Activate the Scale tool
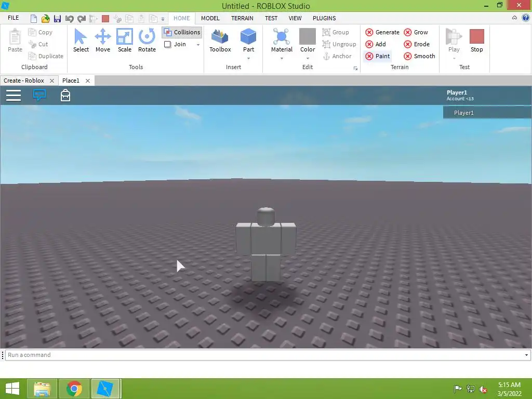The width and height of the screenshot is (532, 399). point(125,41)
